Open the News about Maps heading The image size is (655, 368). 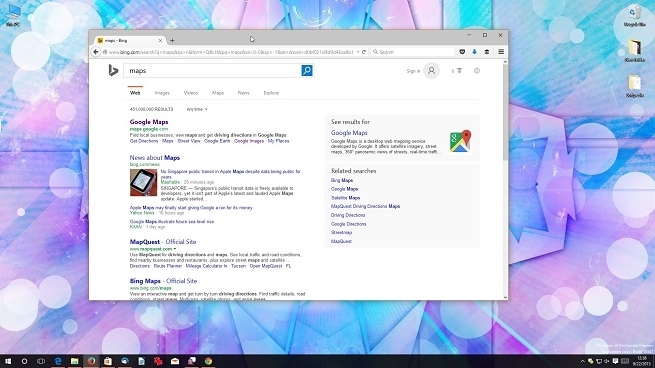click(155, 158)
